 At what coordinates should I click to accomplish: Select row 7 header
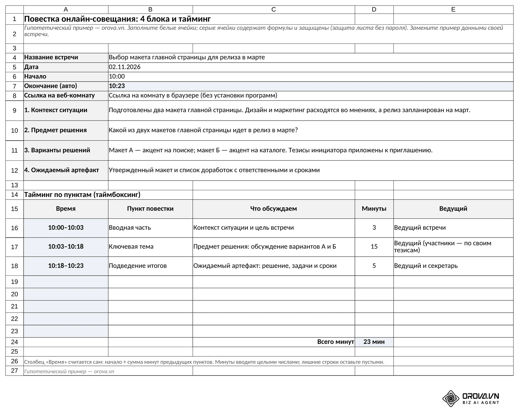15,86
